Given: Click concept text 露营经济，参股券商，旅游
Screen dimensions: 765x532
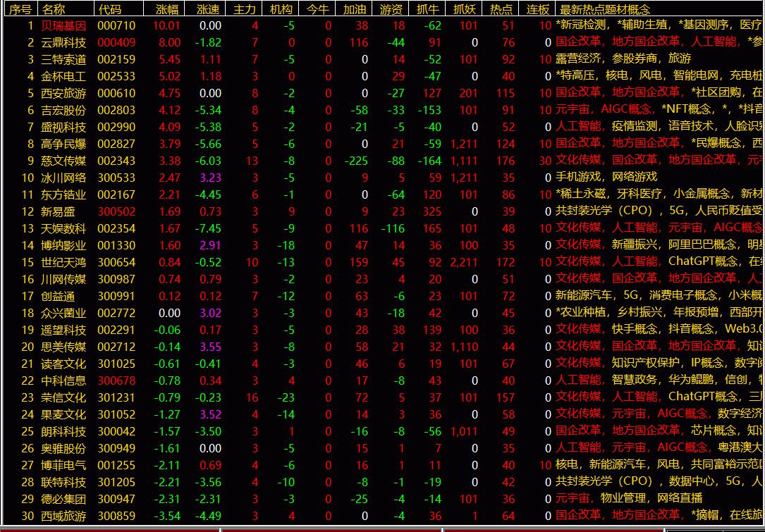Looking at the screenshot, I should point(623,59).
